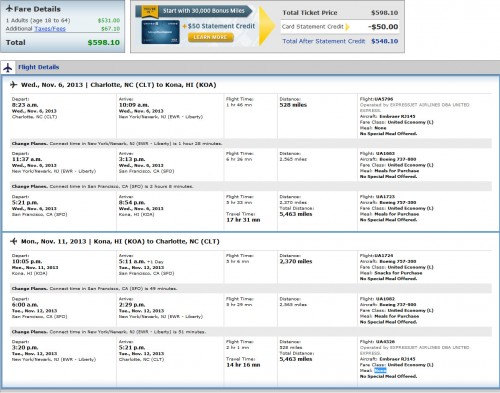Click the airplane icon beside Fare Details
The image size is (500, 393).
click(x=9, y=9)
